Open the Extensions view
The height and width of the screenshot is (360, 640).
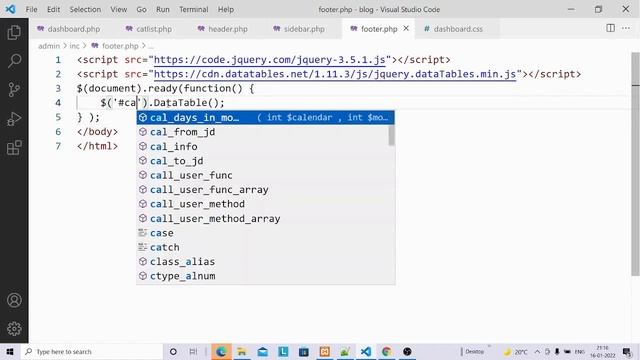click(14, 148)
